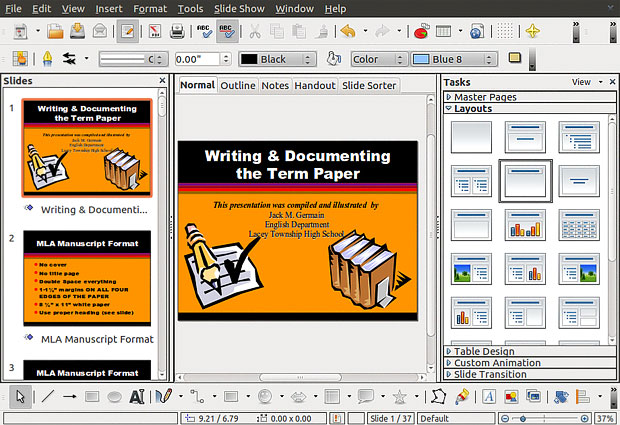This screenshot has width=620, height=425.
Task: Select slide 2 MLA Manuscript Format thumbnail
Action: pyautogui.click(x=87, y=278)
